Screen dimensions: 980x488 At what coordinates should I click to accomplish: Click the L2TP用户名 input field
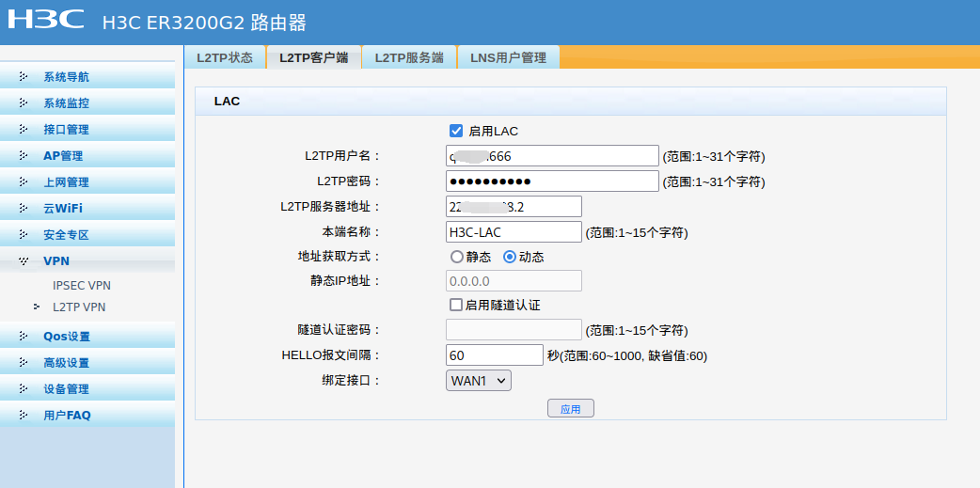552,155
